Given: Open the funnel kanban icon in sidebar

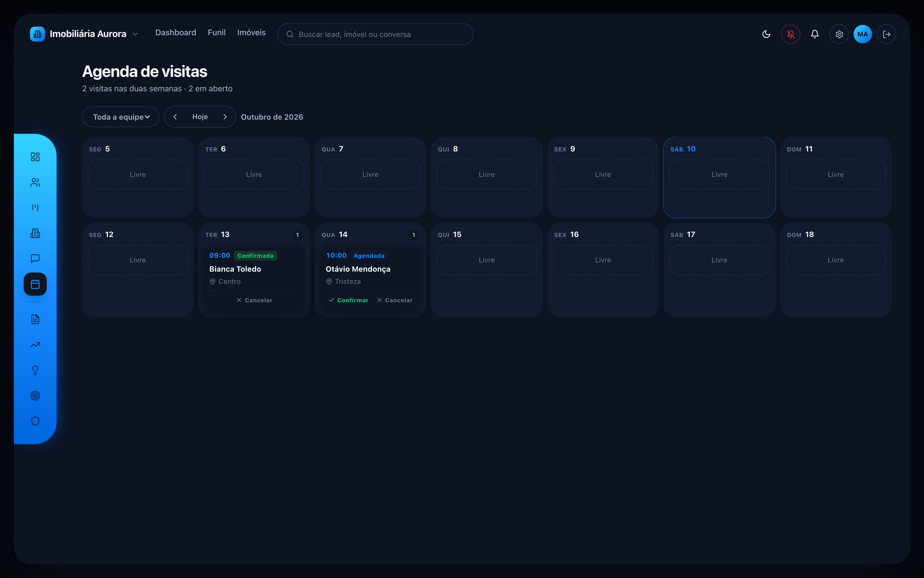Looking at the screenshot, I should coord(35,208).
